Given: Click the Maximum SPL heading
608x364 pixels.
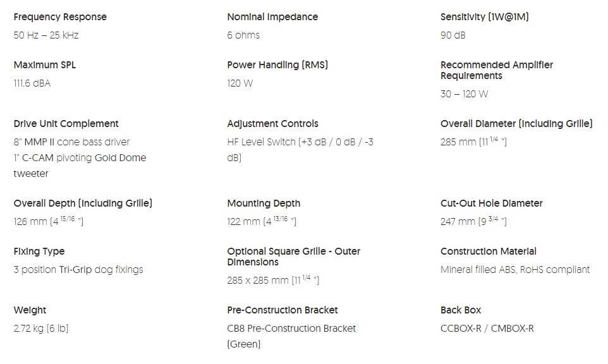Looking at the screenshot, I should coord(45,65).
